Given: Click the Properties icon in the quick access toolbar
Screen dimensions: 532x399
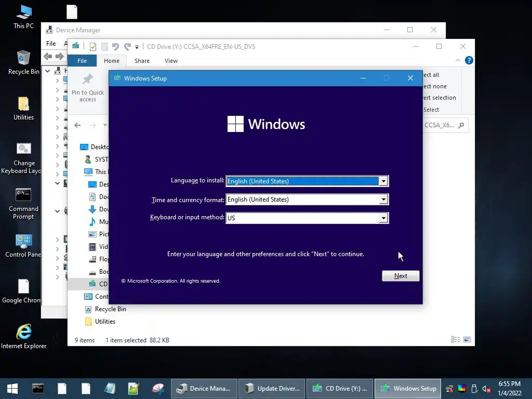Looking at the screenshot, I should click(x=92, y=46).
